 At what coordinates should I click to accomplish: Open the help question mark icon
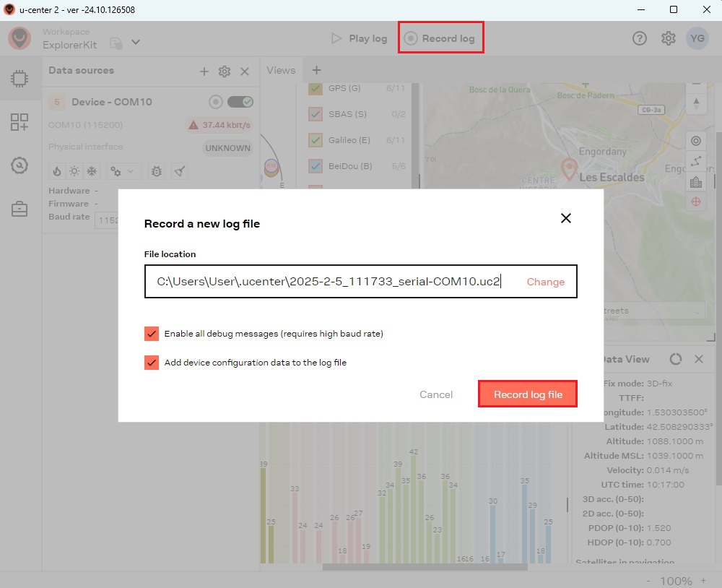coord(639,38)
